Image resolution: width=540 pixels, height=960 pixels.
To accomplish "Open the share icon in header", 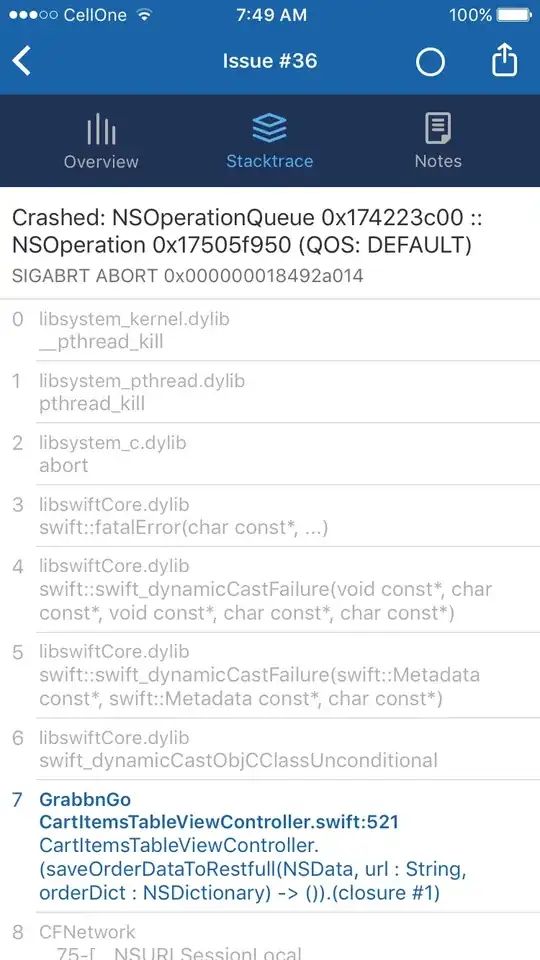I will [504, 61].
